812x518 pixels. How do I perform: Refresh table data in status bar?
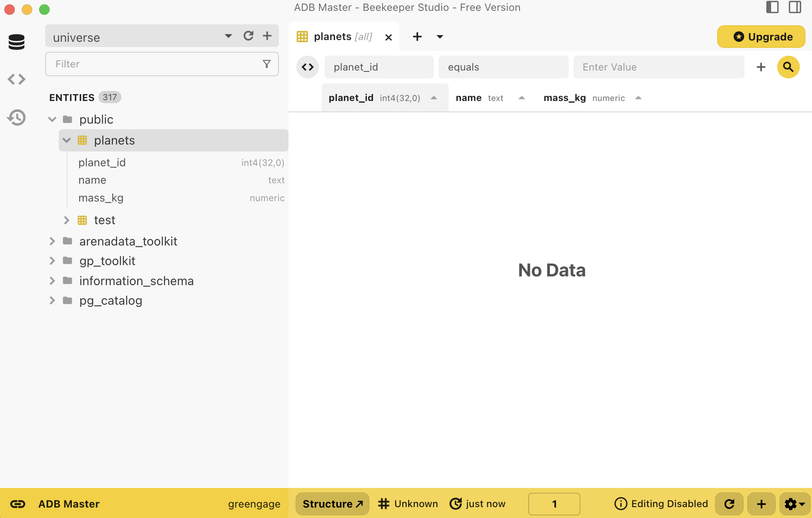click(729, 504)
